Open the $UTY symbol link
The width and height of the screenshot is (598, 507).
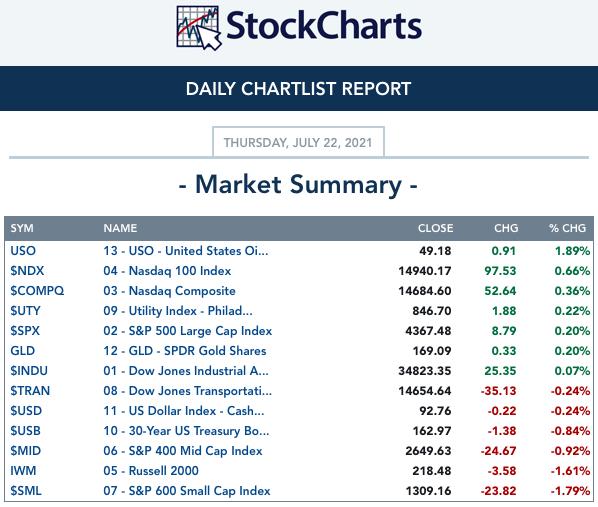25,311
